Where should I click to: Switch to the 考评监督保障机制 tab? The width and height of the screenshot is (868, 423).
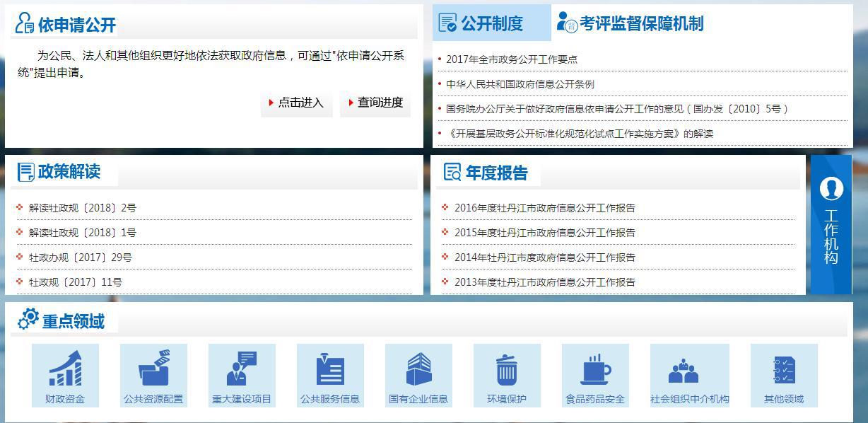(x=631, y=23)
